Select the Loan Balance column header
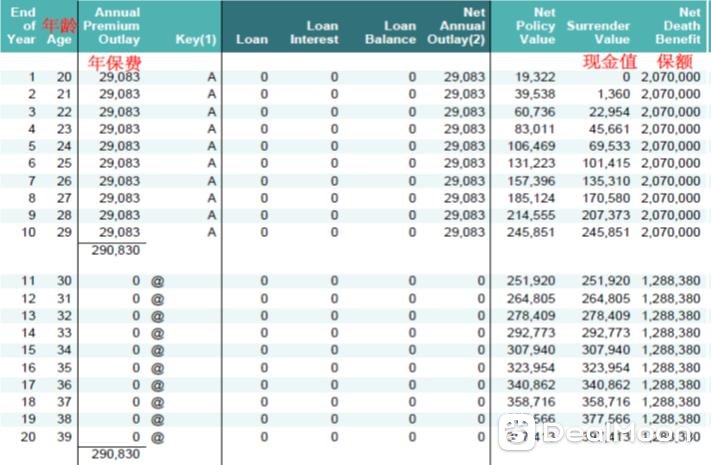Screen dimensions: 711x465 [390, 33]
